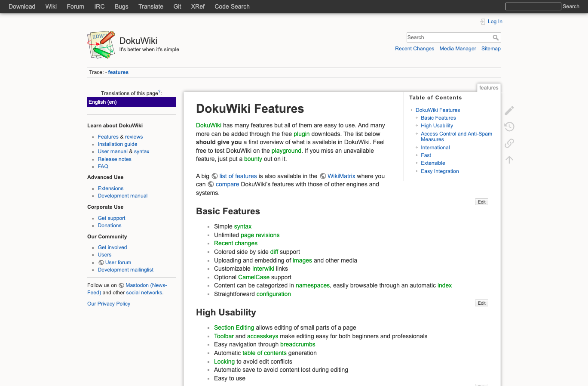Viewport: 588px width, 386px height.
Task: Select the English (en) translation
Action: point(132,102)
